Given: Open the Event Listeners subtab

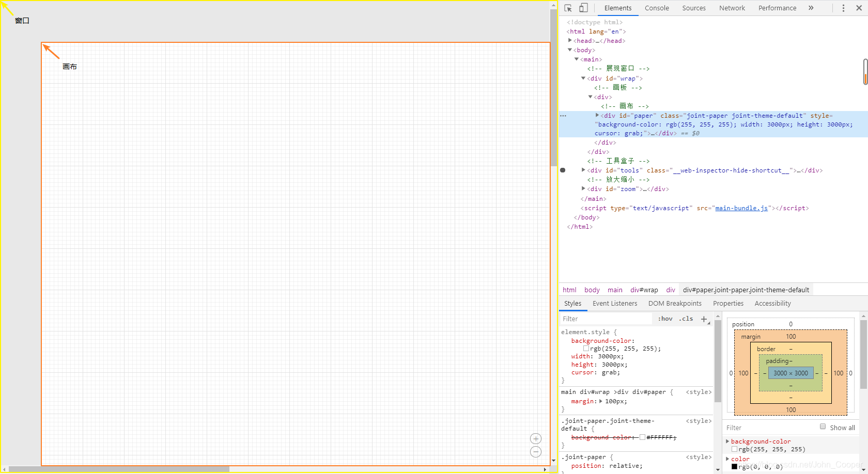Looking at the screenshot, I should click(x=615, y=304).
